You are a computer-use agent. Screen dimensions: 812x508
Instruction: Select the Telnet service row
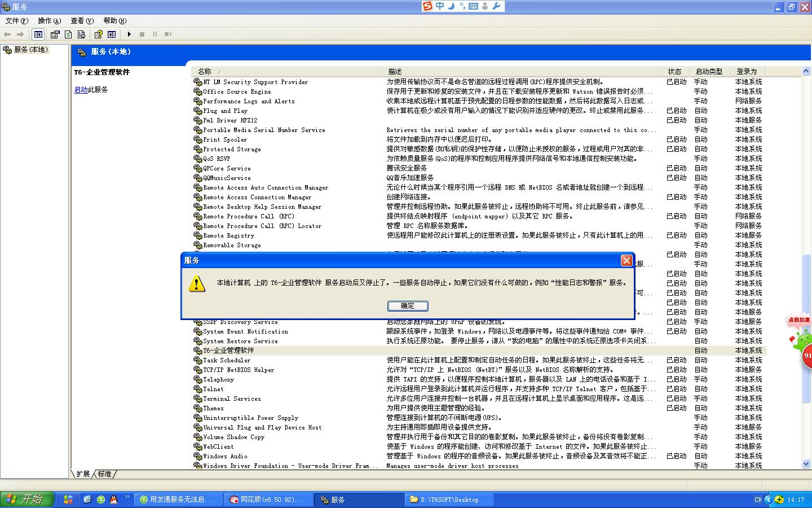tap(479, 389)
